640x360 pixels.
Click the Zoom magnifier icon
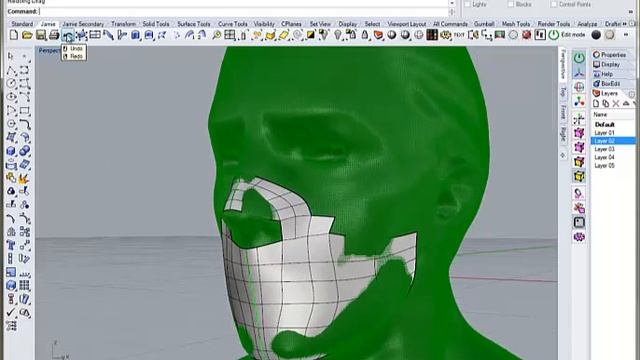click(216, 35)
